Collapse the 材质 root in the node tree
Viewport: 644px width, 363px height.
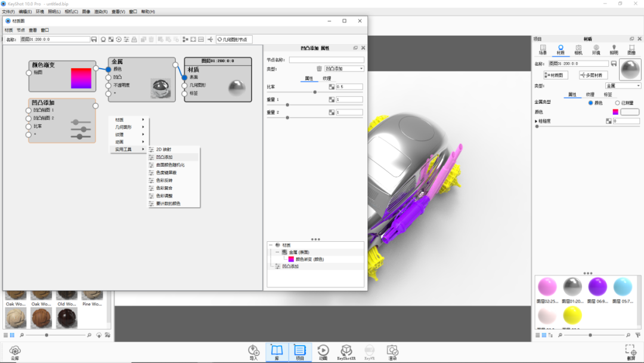coord(271,245)
